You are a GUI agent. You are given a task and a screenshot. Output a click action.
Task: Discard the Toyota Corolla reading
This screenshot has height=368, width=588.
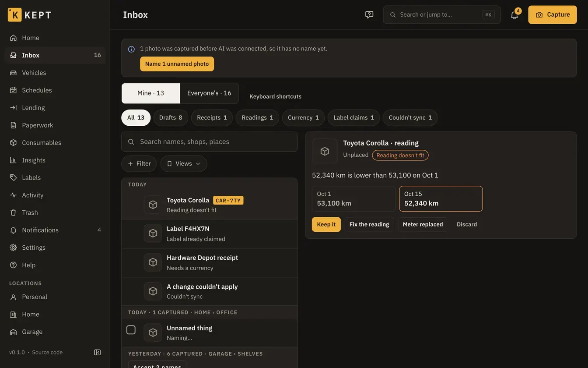[x=467, y=225]
